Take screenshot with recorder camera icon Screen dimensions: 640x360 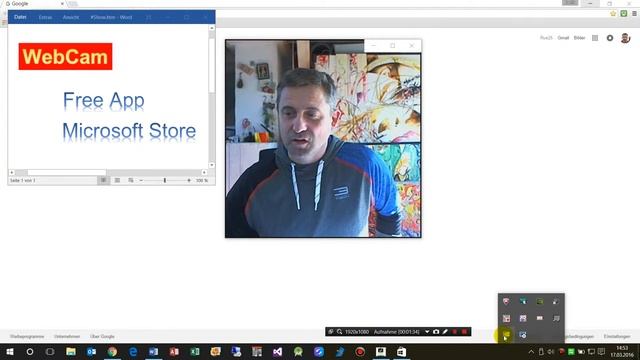click(436, 332)
